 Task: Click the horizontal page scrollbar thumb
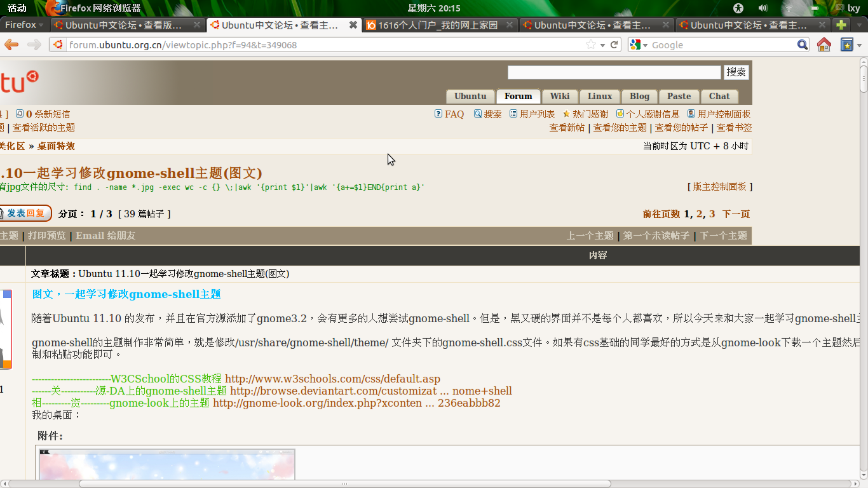[345, 484]
